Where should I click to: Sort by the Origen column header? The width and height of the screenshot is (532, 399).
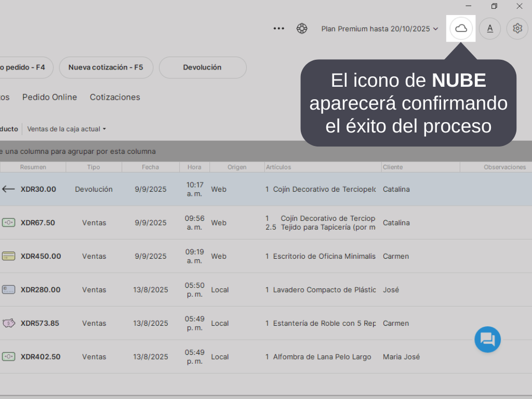click(237, 167)
